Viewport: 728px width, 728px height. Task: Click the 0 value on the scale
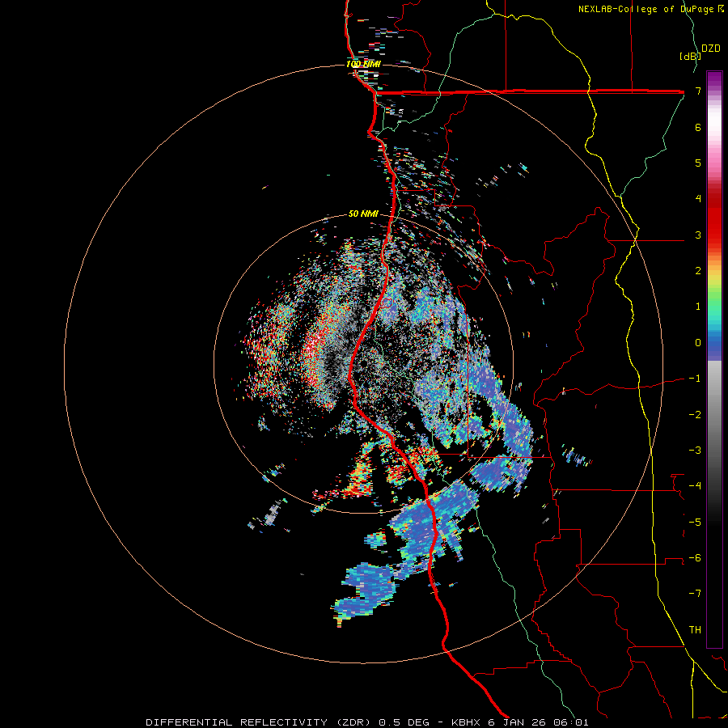pos(698,343)
